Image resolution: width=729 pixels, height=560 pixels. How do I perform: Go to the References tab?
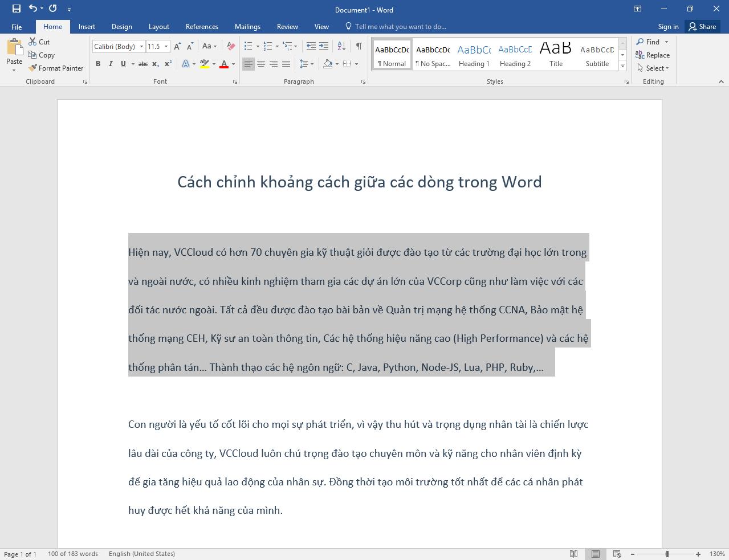[x=202, y=27]
